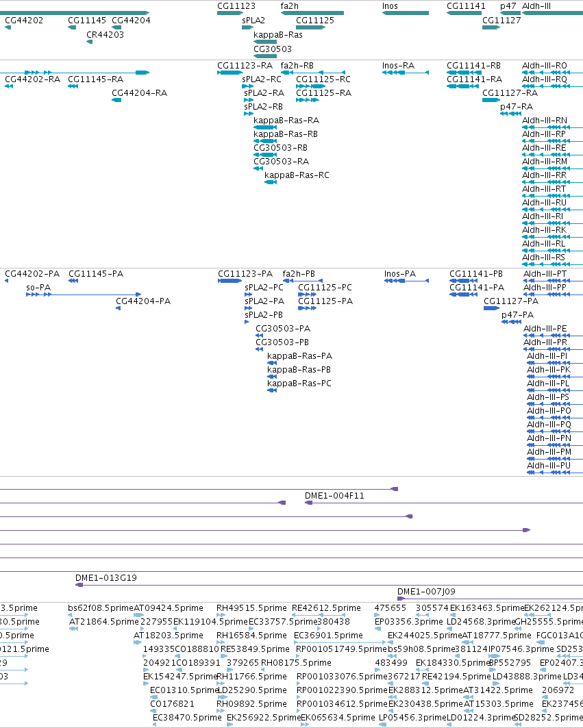
Task: Click transcript CG30503-RA
Action: (281, 162)
